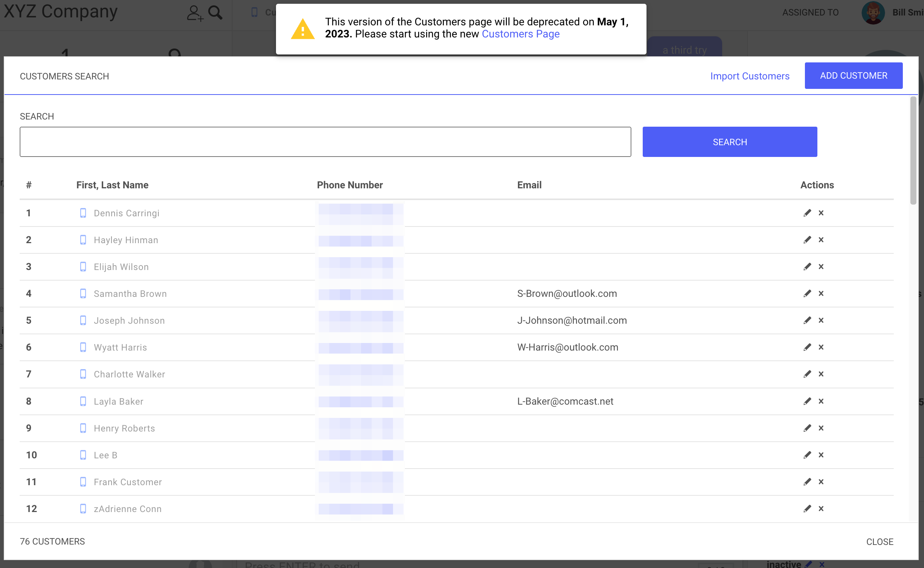Click the blue SEARCH button
Image resolution: width=924 pixels, height=568 pixels.
(x=729, y=142)
